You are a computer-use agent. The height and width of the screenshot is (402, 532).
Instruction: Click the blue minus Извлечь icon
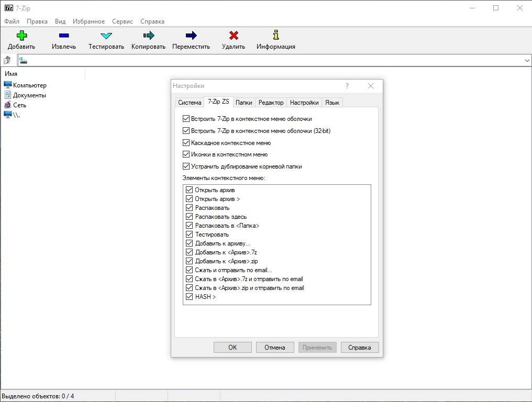coord(64,35)
